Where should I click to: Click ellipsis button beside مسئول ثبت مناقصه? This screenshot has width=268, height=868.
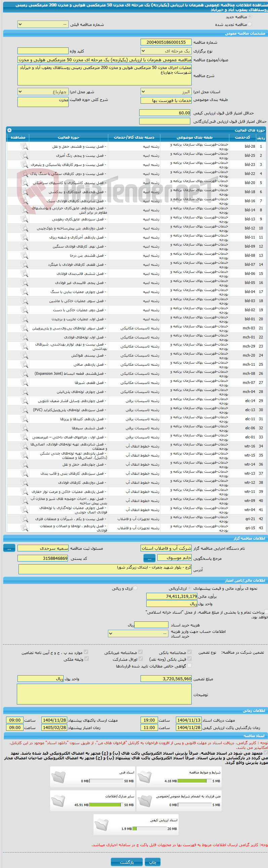point(9,549)
